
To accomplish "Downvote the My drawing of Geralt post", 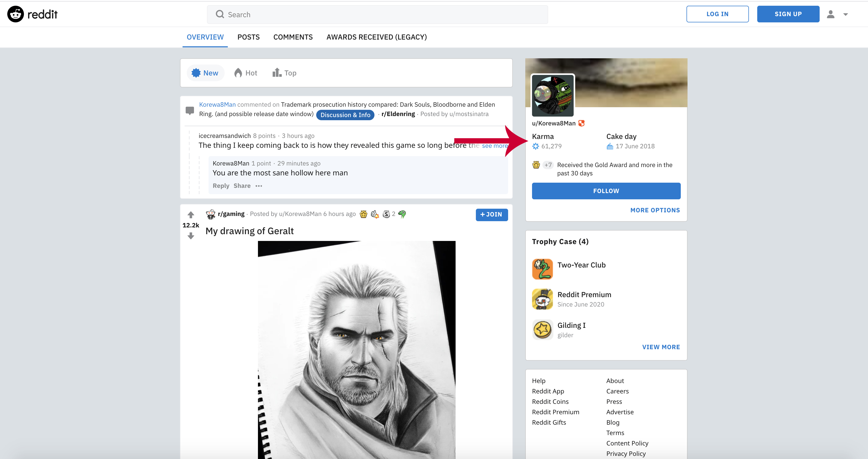I will [191, 236].
